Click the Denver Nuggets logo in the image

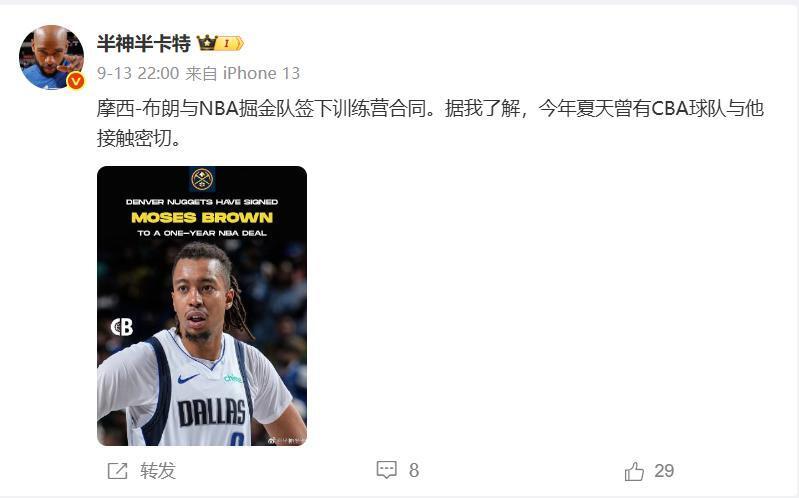(x=202, y=179)
